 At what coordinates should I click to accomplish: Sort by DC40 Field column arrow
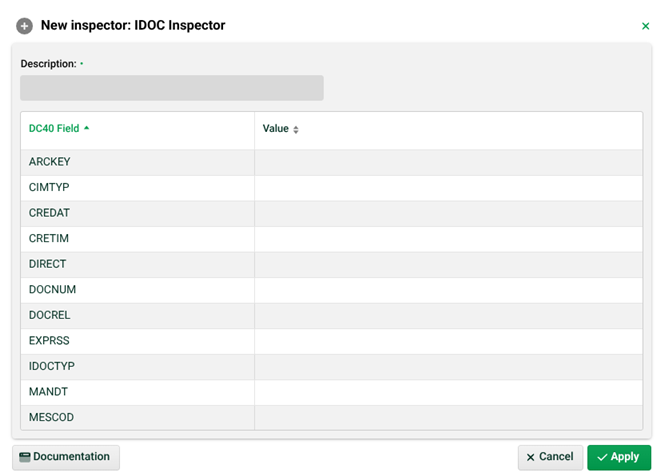[87, 128]
